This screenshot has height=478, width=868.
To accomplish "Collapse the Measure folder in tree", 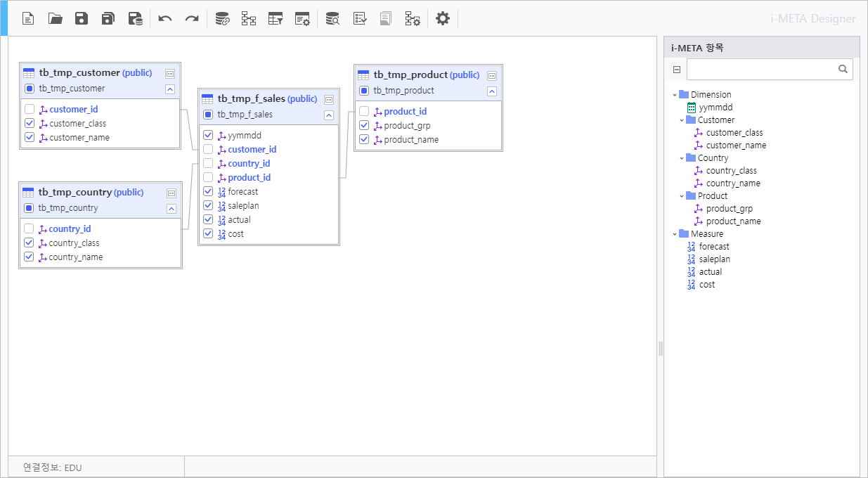I will tap(675, 234).
